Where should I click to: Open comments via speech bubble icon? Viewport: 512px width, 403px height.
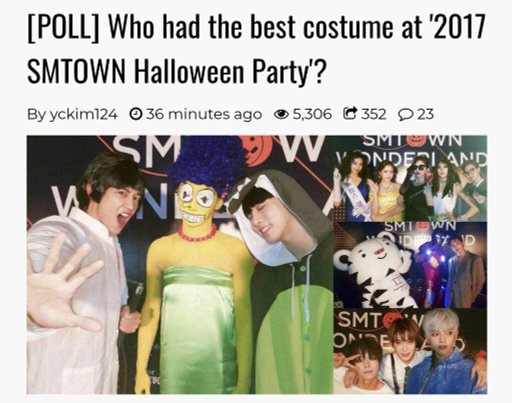click(406, 115)
